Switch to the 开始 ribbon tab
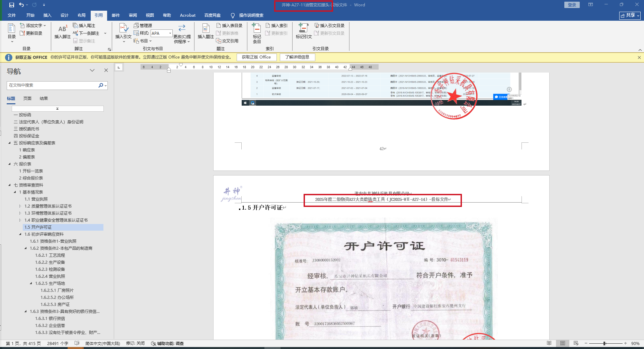 (30, 15)
